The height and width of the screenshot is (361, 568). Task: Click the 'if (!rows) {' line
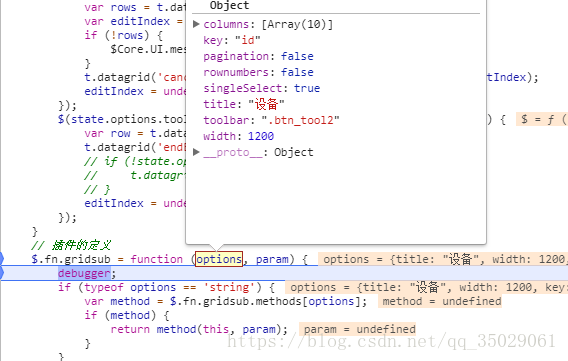click(x=124, y=35)
